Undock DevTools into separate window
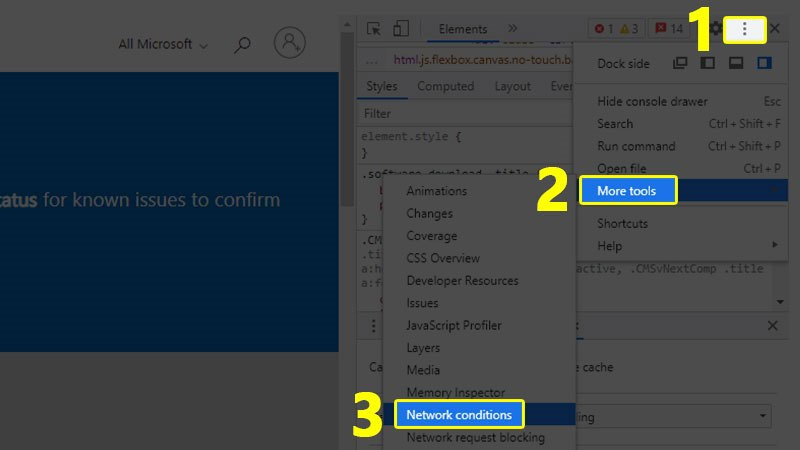800x450 pixels. click(680, 64)
